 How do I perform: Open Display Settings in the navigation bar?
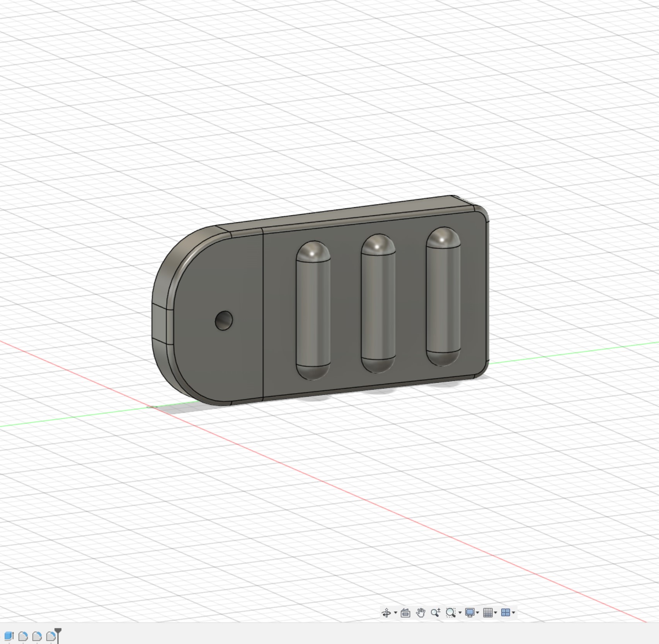(x=469, y=613)
